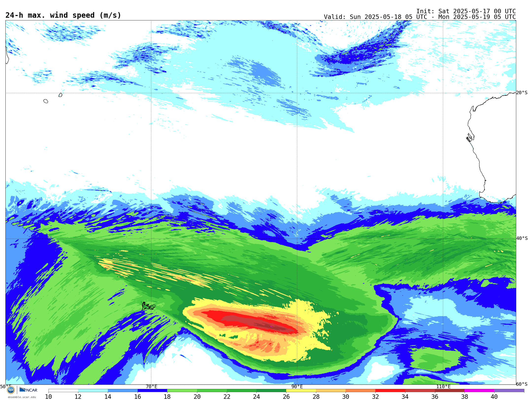Image resolution: width=532 pixels, height=400 pixels.
Task: Pick the medium green 22–24 colorbar swatch
Action: coord(242,391)
